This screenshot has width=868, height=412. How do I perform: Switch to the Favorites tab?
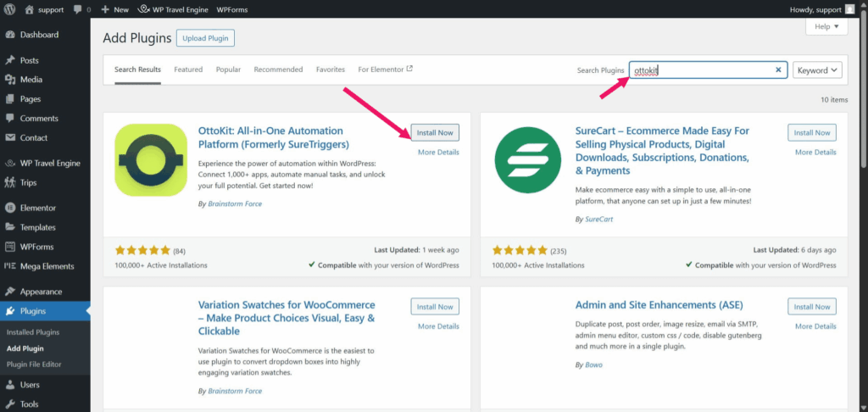[331, 70]
